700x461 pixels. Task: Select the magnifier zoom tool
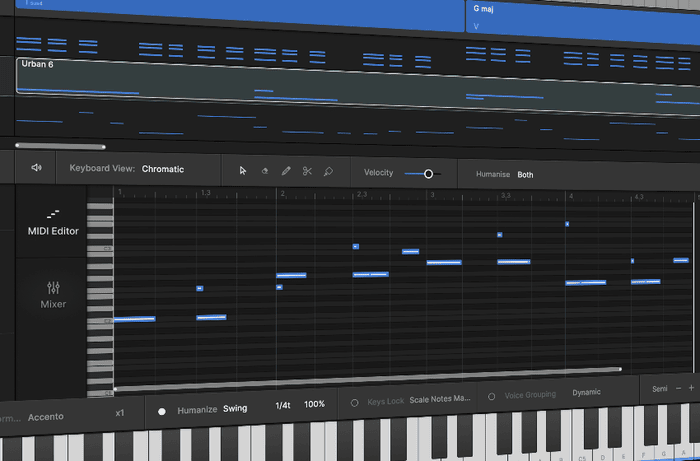328,171
